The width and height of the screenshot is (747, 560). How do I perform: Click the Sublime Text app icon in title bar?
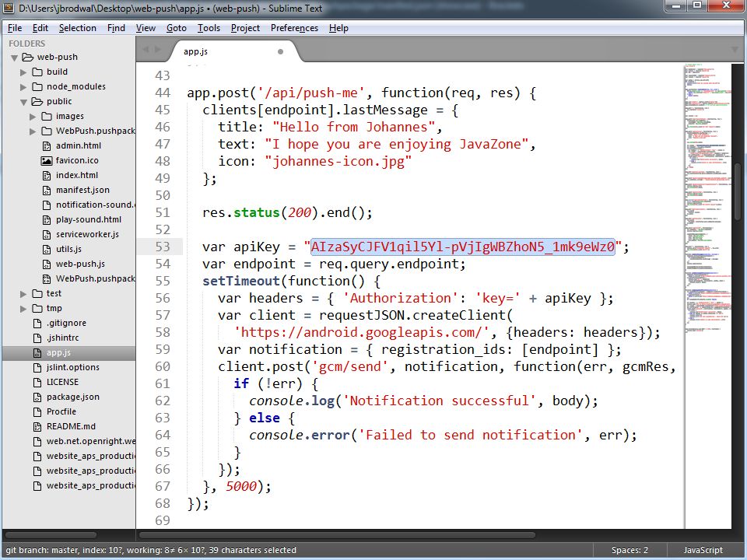(8, 8)
